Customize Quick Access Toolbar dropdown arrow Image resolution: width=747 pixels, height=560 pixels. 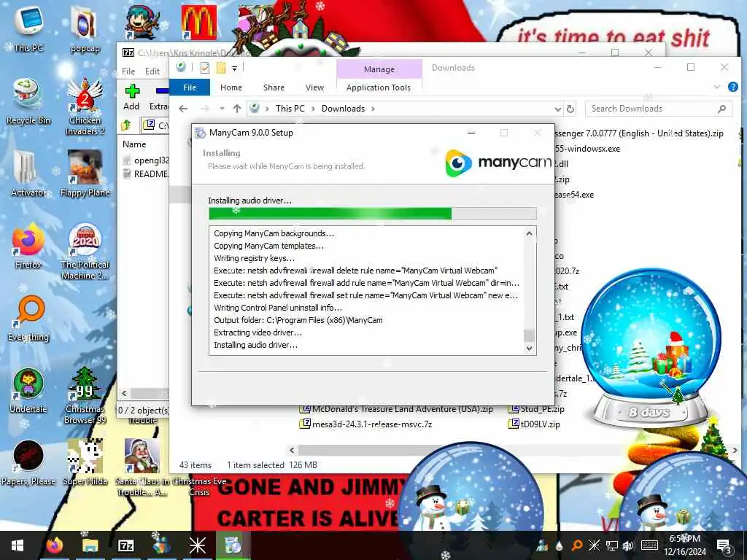pyautogui.click(x=234, y=69)
